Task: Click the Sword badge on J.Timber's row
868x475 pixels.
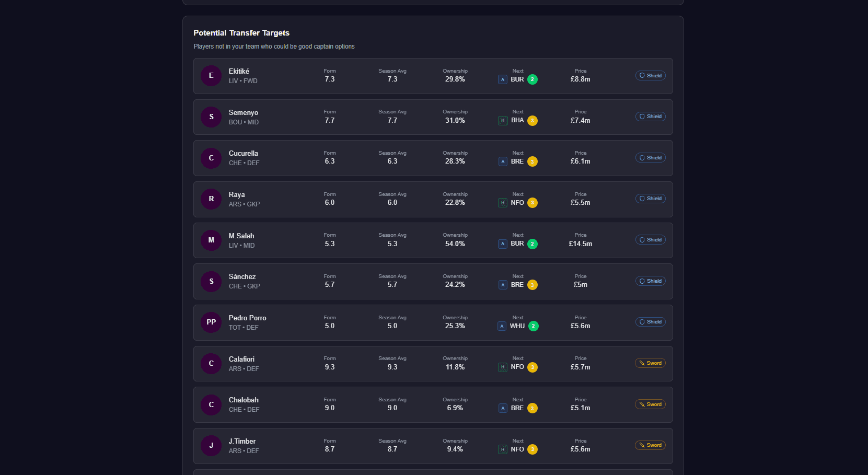Action: coord(650,445)
